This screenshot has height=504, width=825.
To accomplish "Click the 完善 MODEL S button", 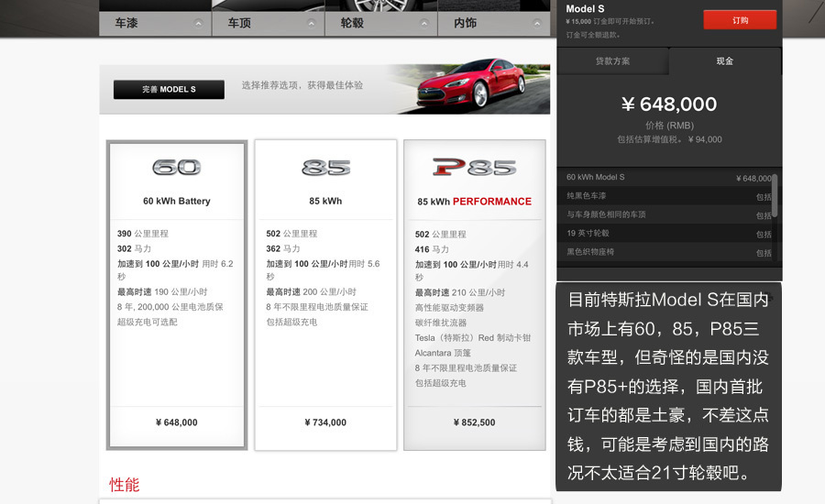I will 169,90.
